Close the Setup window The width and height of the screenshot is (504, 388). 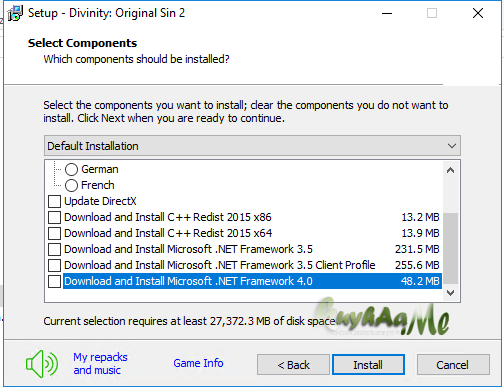tap(478, 13)
